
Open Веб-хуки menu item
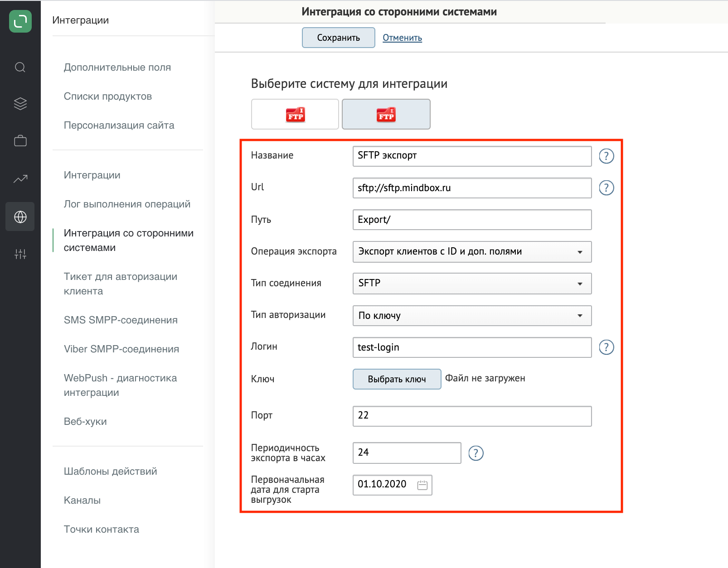pyautogui.click(x=85, y=422)
